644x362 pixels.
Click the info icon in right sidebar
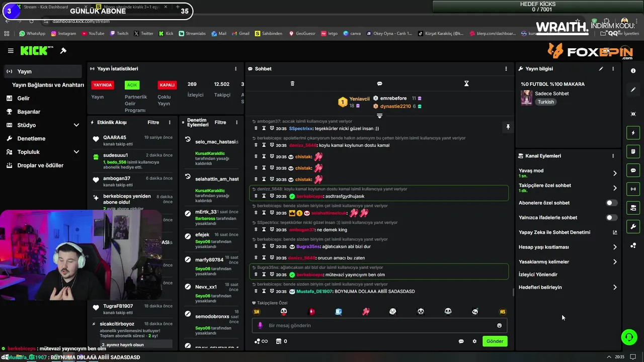[x=633, y=71]
